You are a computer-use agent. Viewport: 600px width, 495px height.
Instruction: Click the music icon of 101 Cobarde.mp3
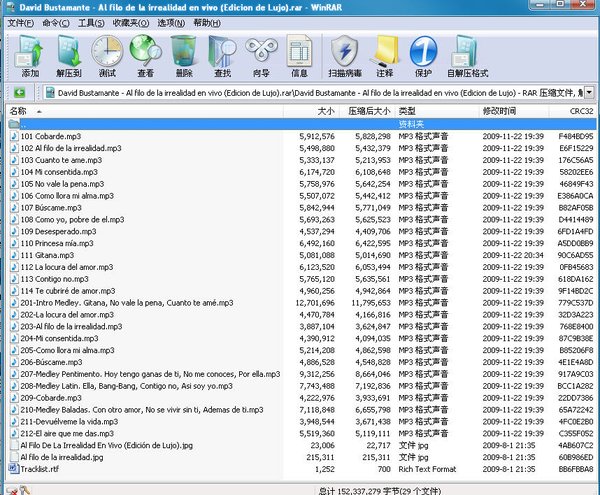pyautogui.click(x=14, y=136)
